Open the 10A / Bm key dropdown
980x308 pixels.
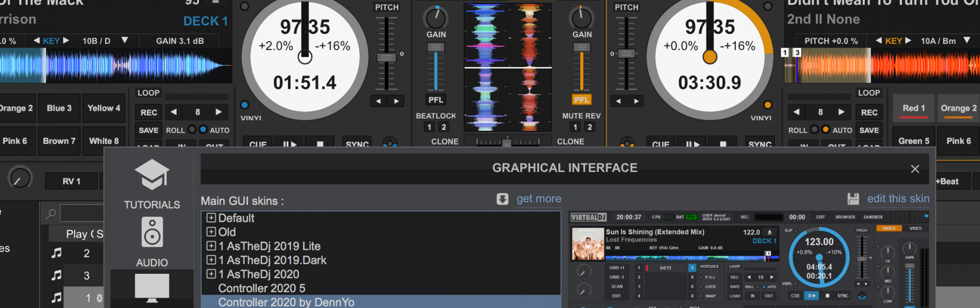click(x=967, y=40)
